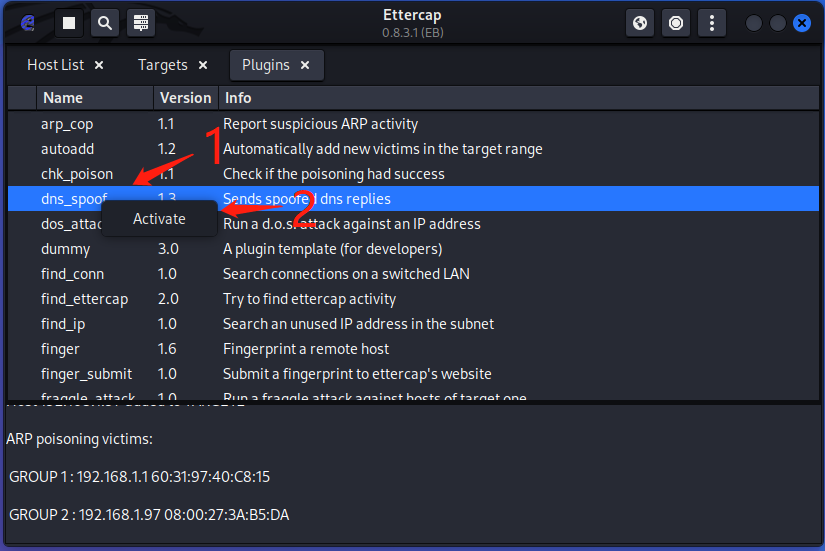Screen dimensions: 825x551
Task: Close the Ettercap window
Action: 802,23
